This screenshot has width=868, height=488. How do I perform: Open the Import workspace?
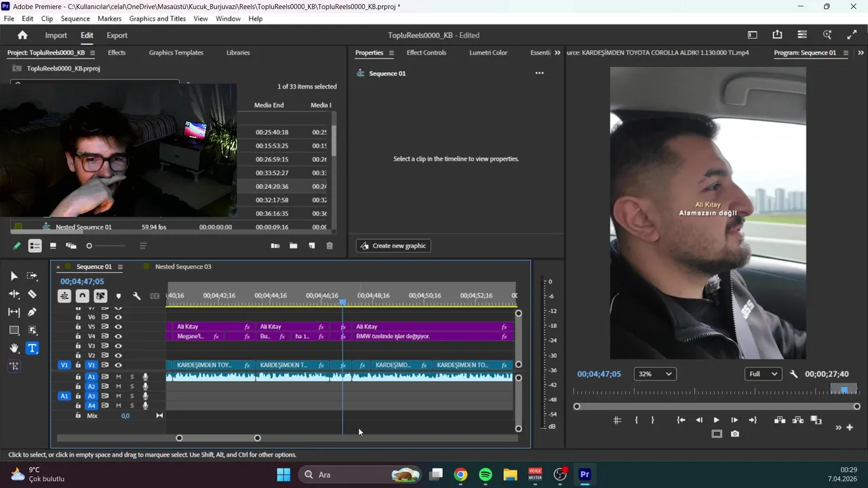pyautogui.click(x=56, y=35)
